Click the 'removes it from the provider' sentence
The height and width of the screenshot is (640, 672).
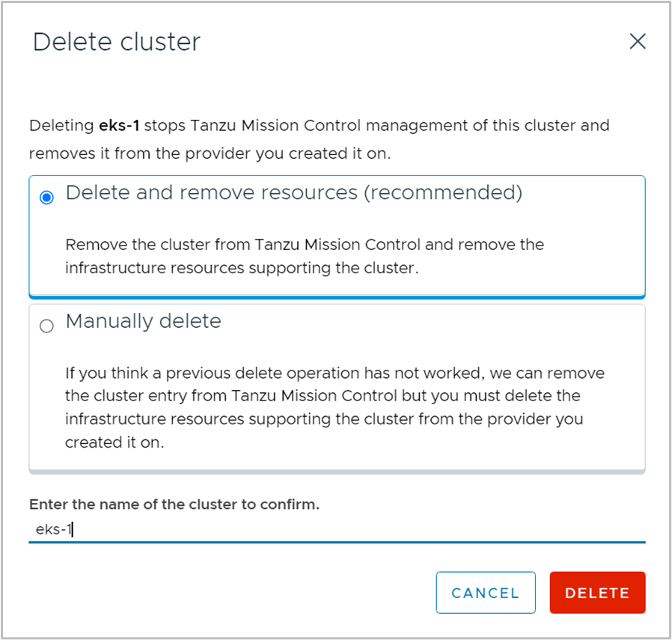point(210,153)
